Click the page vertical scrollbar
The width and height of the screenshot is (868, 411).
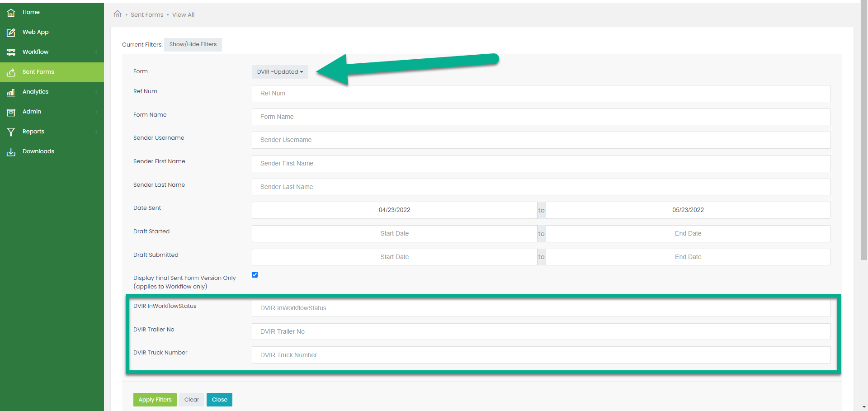864,136
